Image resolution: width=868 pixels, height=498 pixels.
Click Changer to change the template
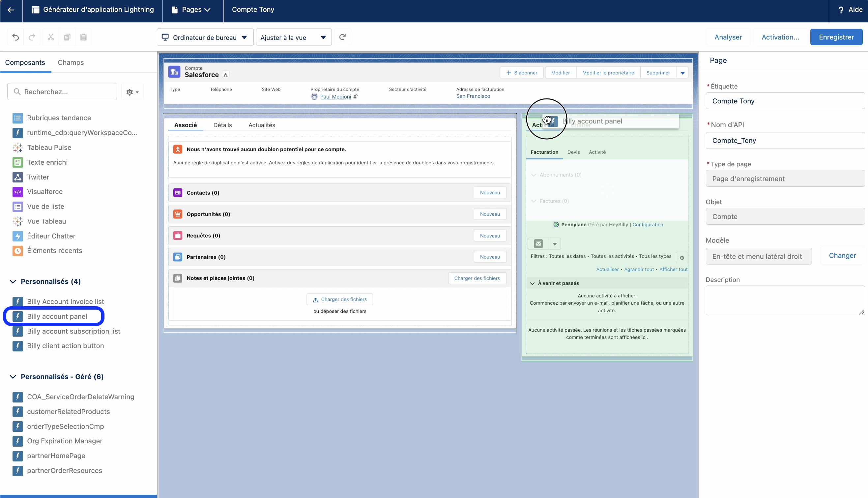[x=842, y=256]
